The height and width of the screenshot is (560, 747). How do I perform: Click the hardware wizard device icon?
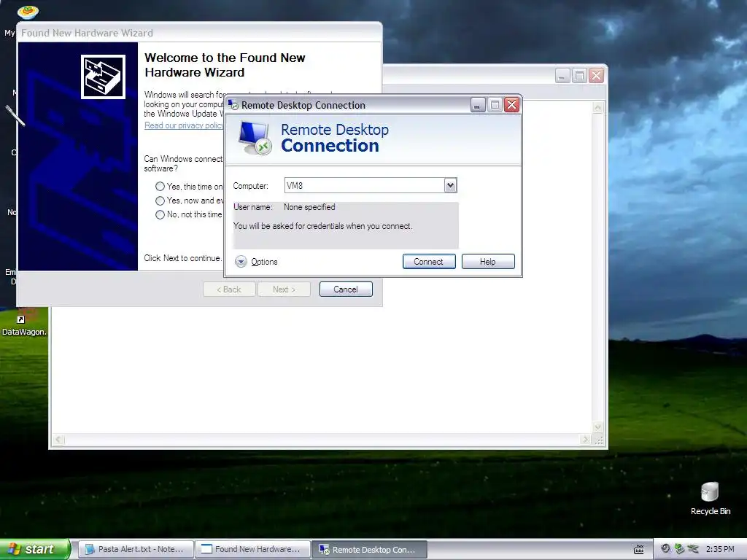[103, 77]
